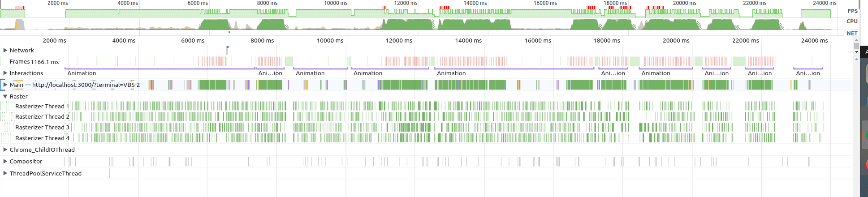Select the Ani…ion interaction near 8000 ms
The image size is (868, 197).
[271, 73]
